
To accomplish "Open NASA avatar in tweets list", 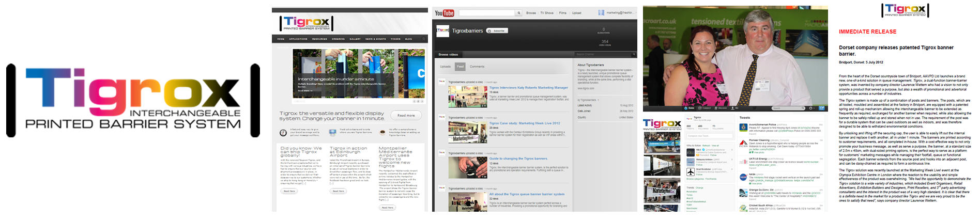I will 743,177.
